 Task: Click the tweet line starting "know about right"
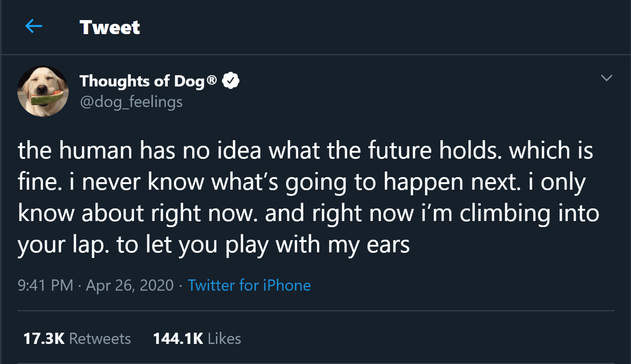click(x=308, y=214)
